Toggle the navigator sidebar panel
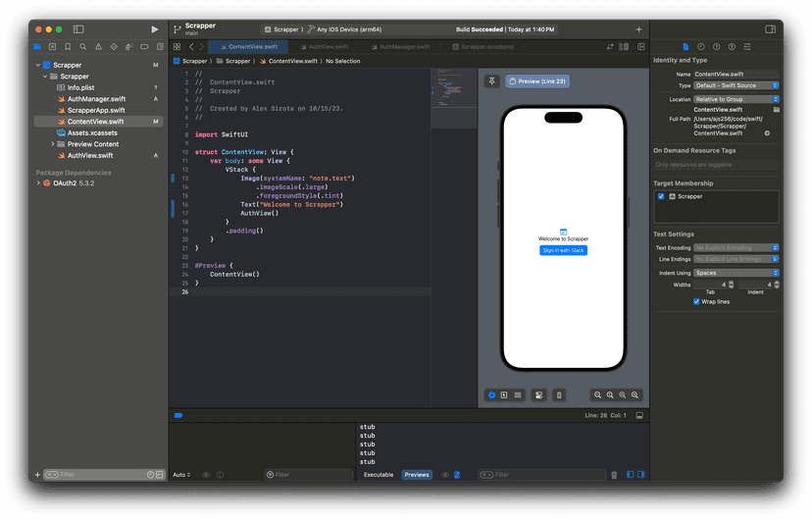812x520 pixels. coord(79,29)
